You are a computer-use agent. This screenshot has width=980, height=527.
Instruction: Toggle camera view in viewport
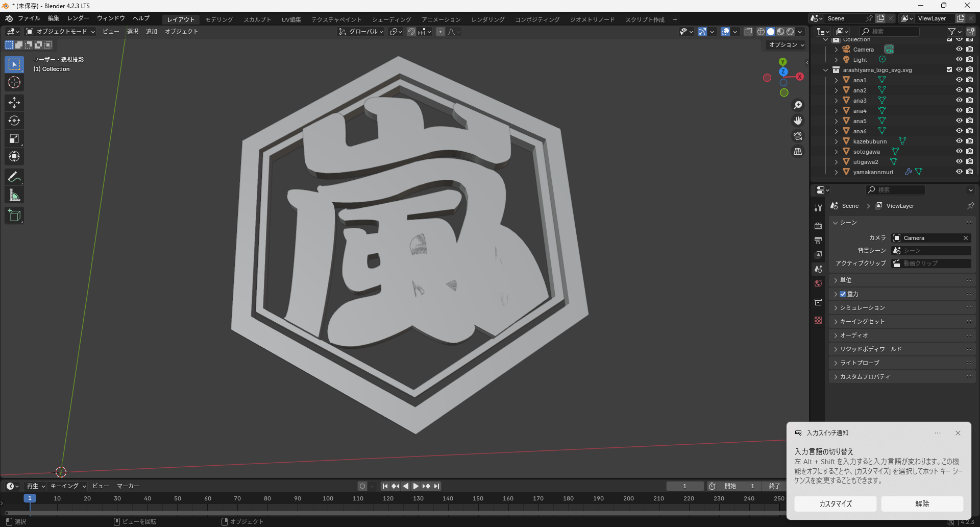tap(798, 136)
